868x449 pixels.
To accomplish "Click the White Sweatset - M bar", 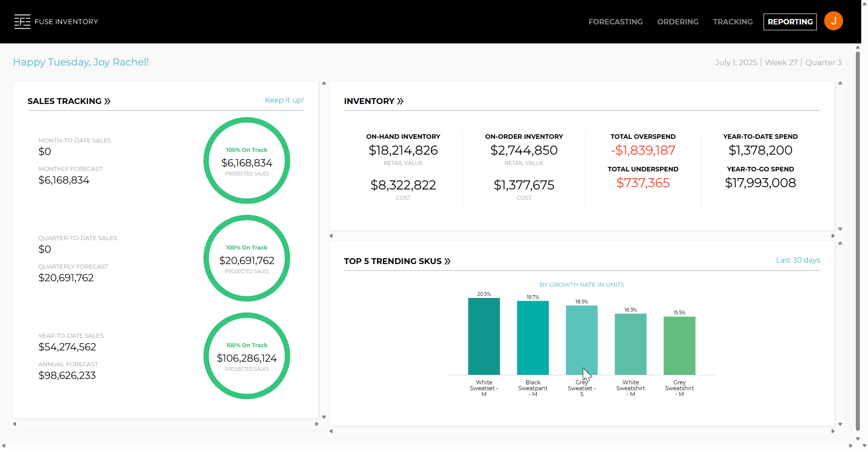I will pyautogui.click(x=484, y=336).
